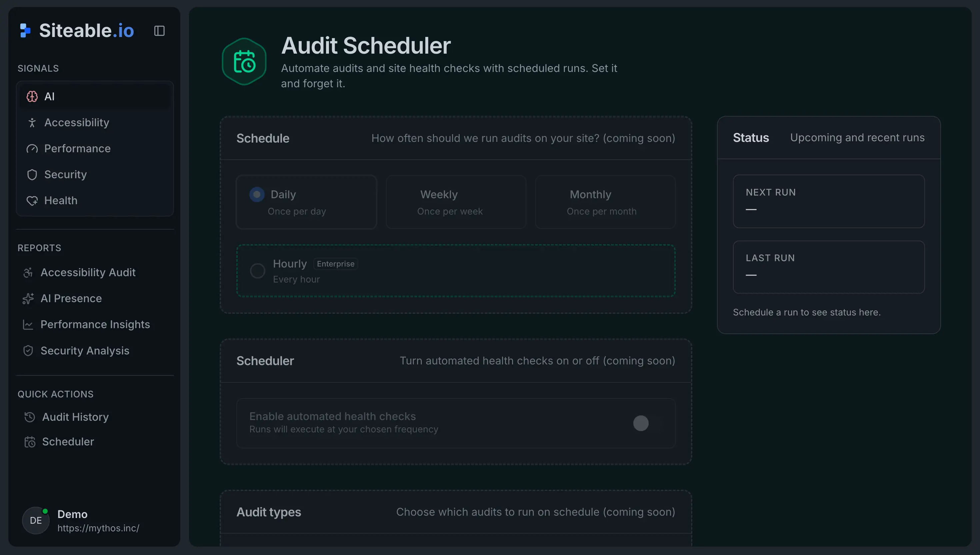This screenshot has width=980, height=555.
Task: Click the Siteable.io logo icon
Action: coord(25,31)
